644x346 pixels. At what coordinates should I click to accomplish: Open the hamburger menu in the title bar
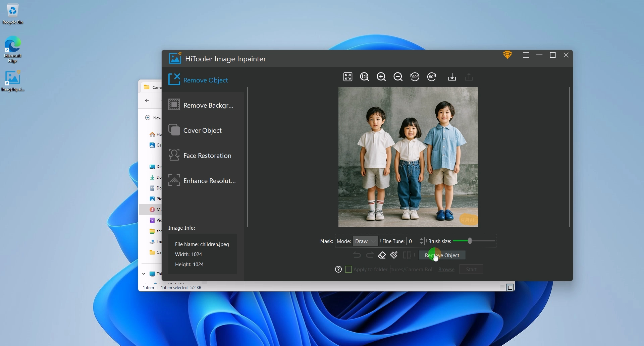tap(525, 55)
